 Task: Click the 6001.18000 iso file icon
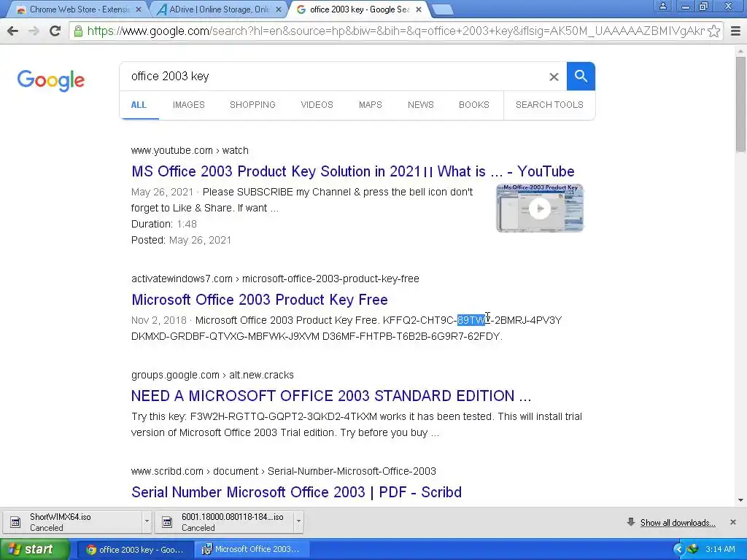(167, 522)
